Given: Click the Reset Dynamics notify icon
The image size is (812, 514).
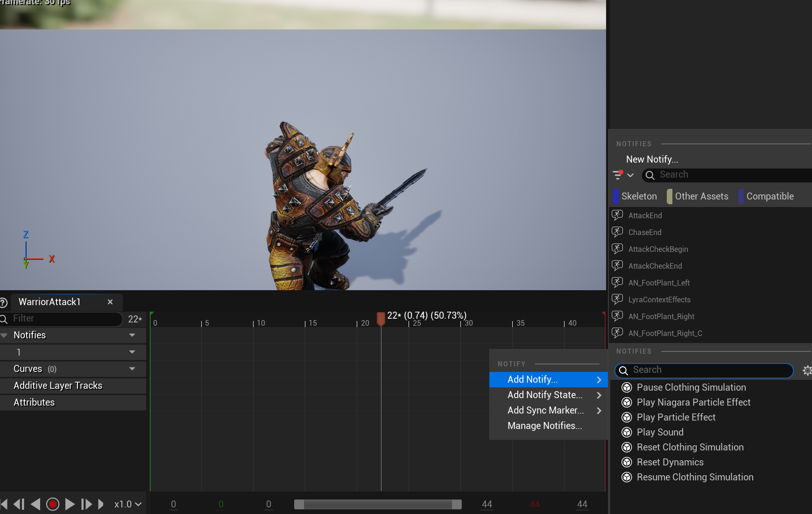Looking at the screenshot, I should click(627, 462).
